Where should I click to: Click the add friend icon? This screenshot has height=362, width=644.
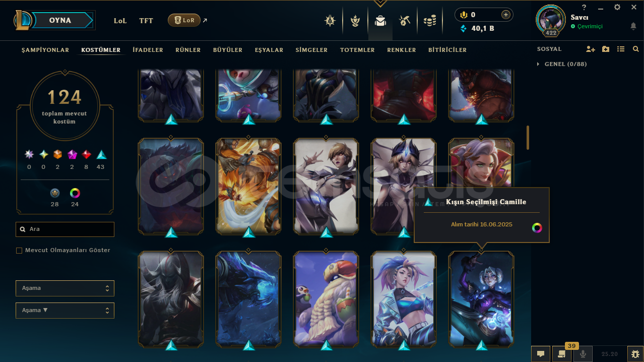(591, 49)
